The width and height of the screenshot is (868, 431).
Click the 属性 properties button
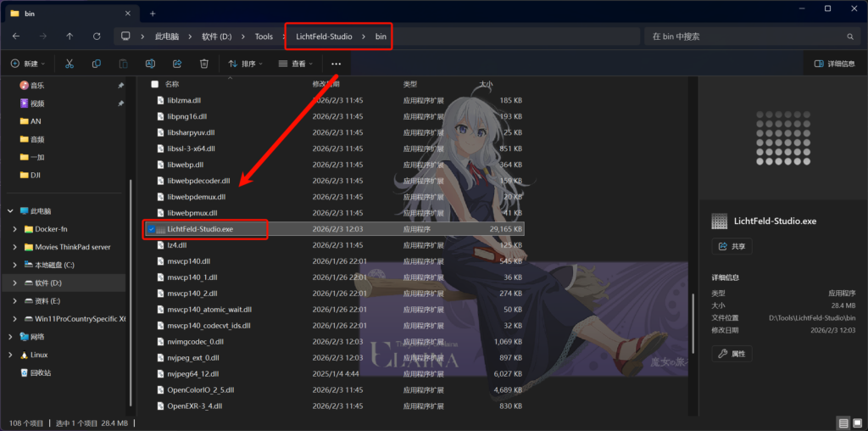click(x=732, y=353)
